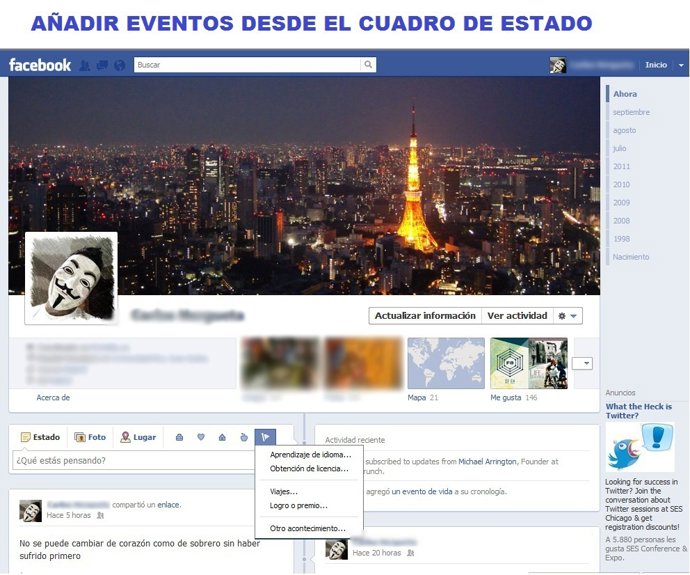Click audience icon next to Hace 20 horas
The height and width of the screenshot is (575, 690).
pyautogui.click(x=411, y=553)
